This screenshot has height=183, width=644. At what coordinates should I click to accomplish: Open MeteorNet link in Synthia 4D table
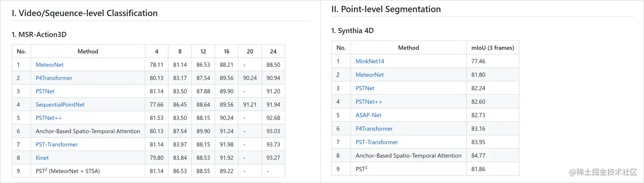370,75
